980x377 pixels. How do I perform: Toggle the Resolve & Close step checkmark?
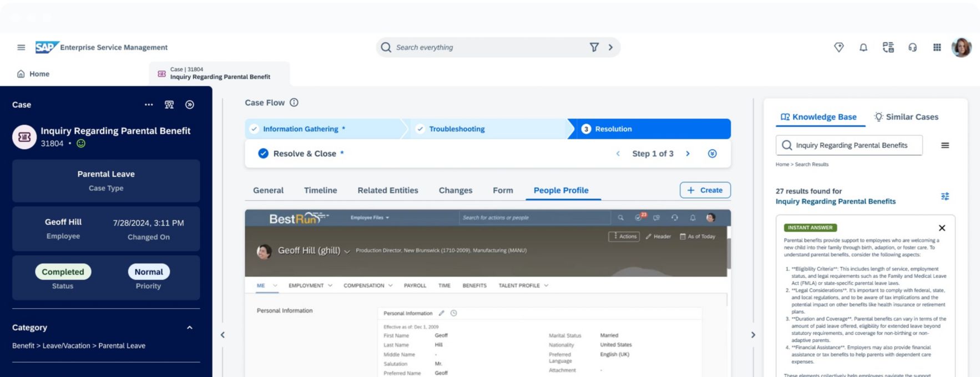click(x=263, y=154)
